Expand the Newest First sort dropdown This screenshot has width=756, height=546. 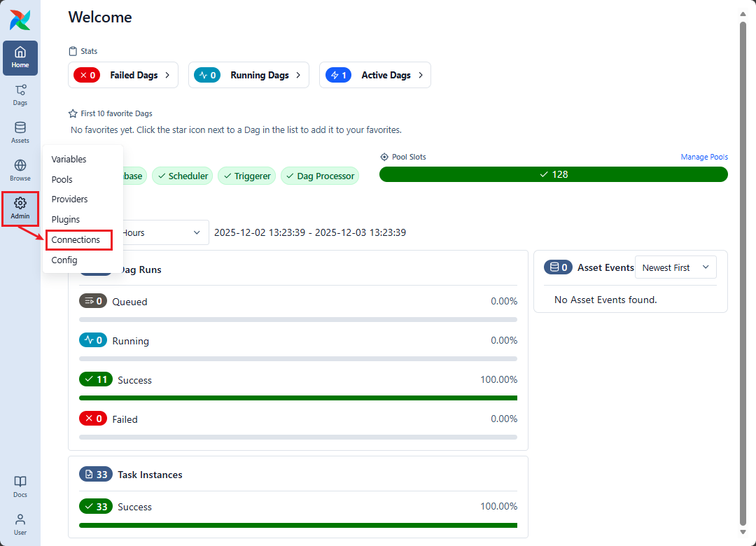point(675,267)
